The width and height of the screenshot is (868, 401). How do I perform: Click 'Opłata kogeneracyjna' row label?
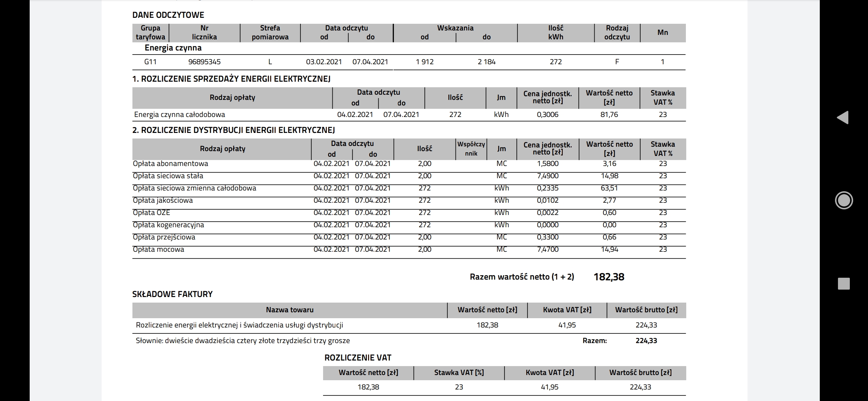tap(168, 225)
